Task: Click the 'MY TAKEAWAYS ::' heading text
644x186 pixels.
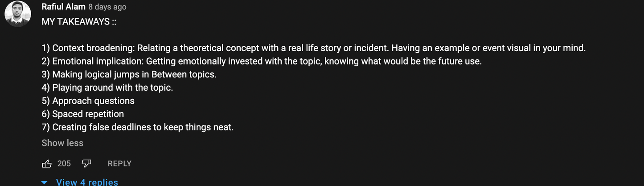Action: coord(79,21)
